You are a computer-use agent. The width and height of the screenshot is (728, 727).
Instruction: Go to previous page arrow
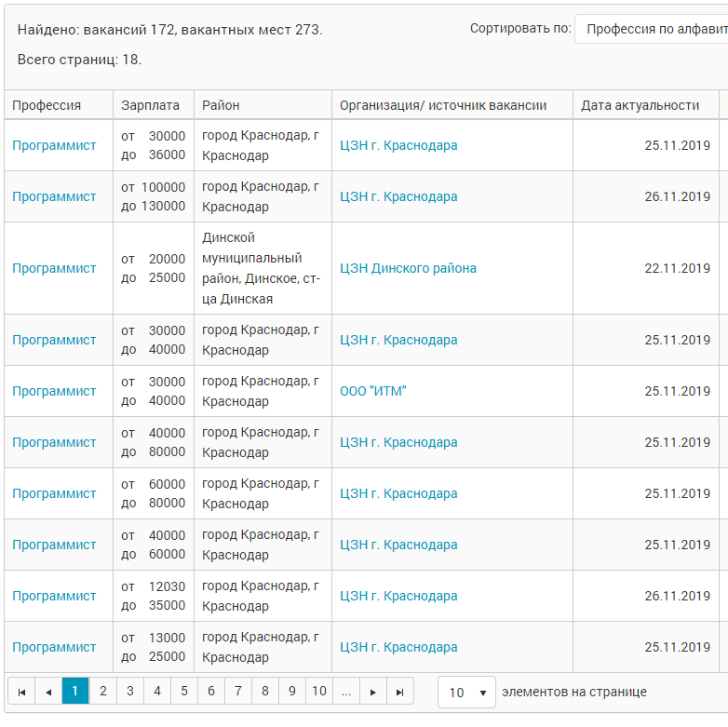coord(48,692)
